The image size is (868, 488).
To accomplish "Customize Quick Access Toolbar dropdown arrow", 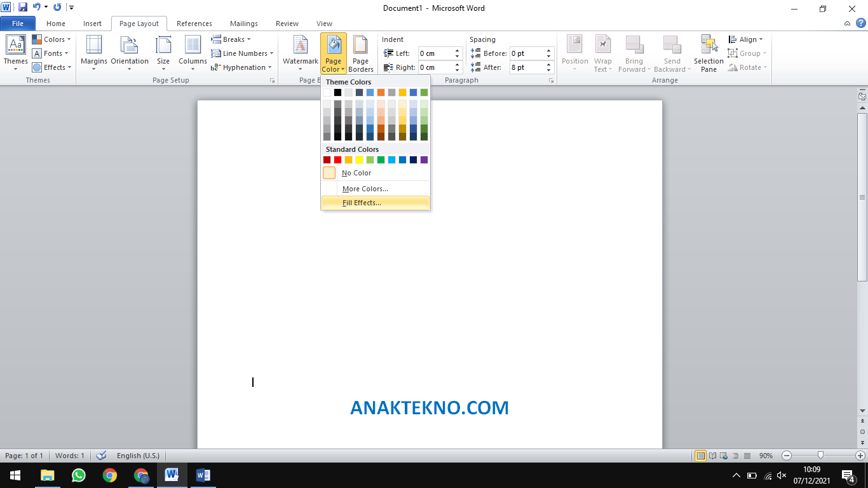I will [x=71, y=8].
